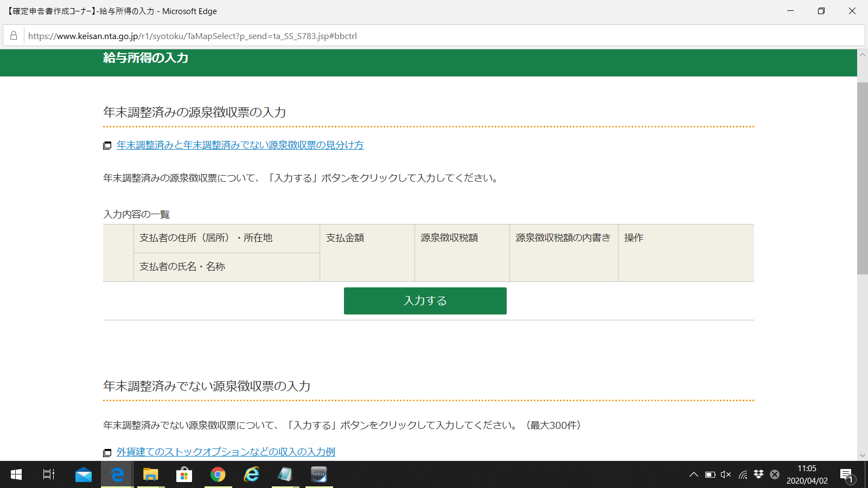Click the lock icon in the address bar
The image size is (868, 488).
(13, 35)
